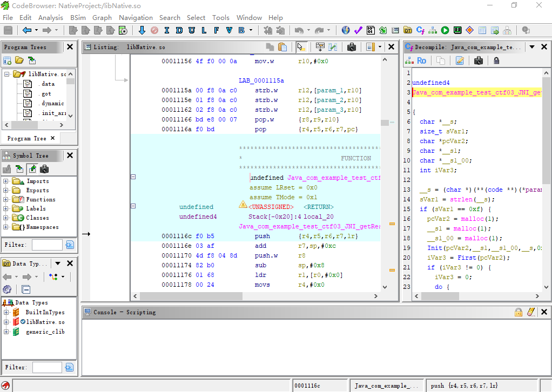Expand the BuiltInTypes node in Data Types
Image resolution: width=552 pixels, height=392 pixels.
point(6,312)
